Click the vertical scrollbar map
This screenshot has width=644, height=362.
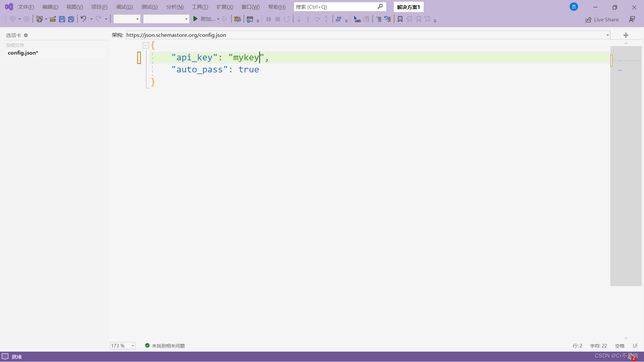626,166
